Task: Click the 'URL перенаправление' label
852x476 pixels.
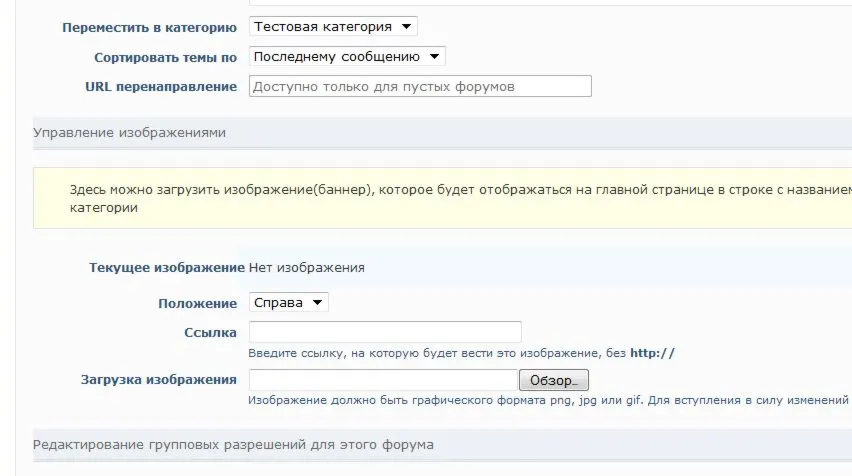Action: [161, 87]
